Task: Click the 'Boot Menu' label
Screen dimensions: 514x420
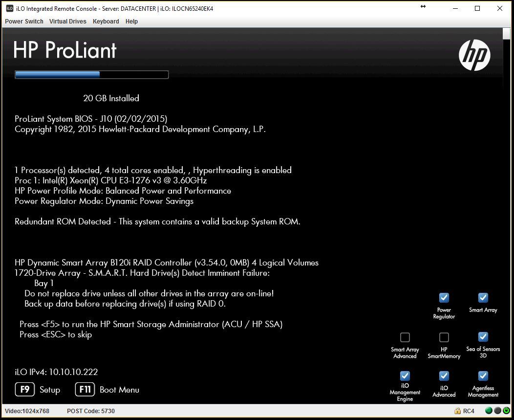Action: tap(119, 390)
